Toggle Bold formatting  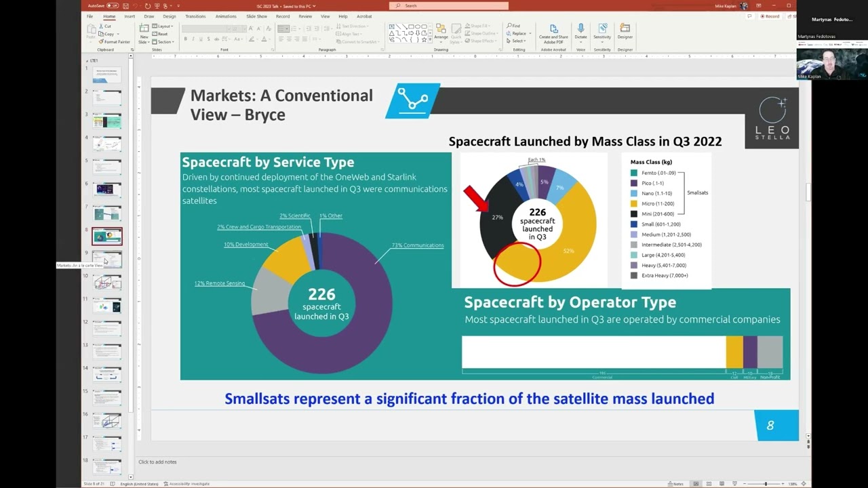[x=185, y=39]
